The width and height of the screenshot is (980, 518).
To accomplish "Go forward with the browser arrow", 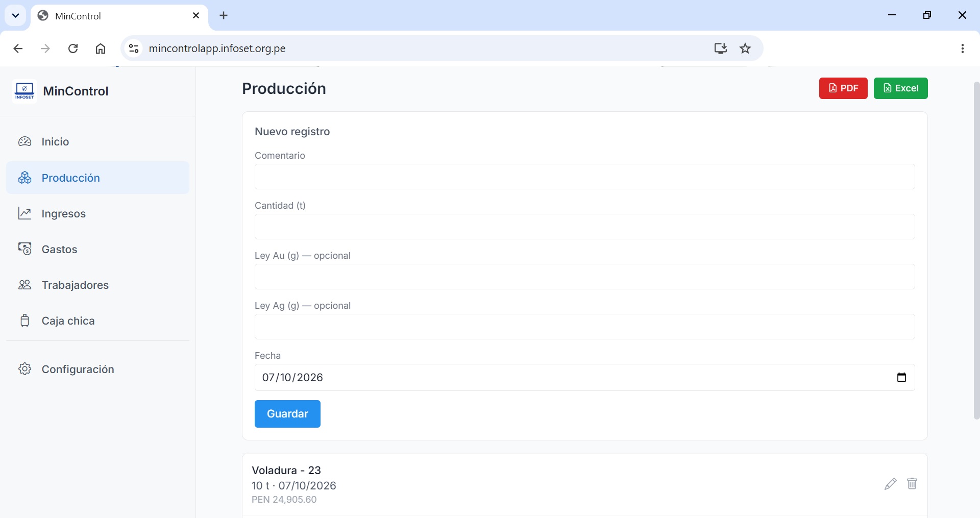I will tap(45, 48).
